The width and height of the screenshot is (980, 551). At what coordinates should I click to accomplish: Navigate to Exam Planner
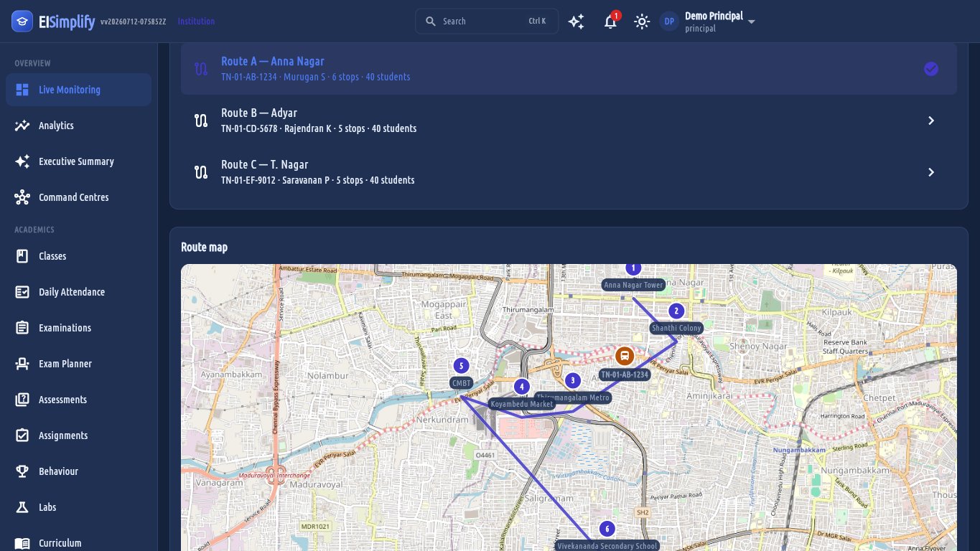point(78,364)
